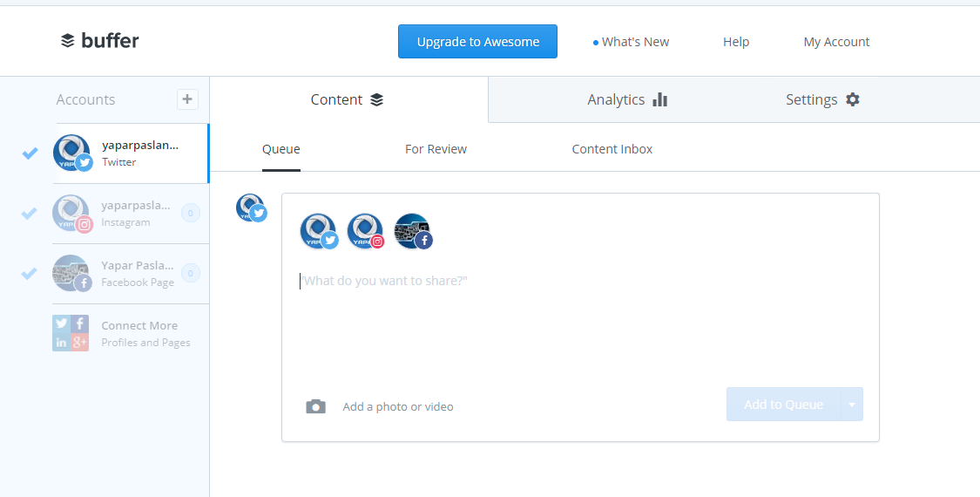Switch to the For Review sub-tab

[x=436, y=149]
